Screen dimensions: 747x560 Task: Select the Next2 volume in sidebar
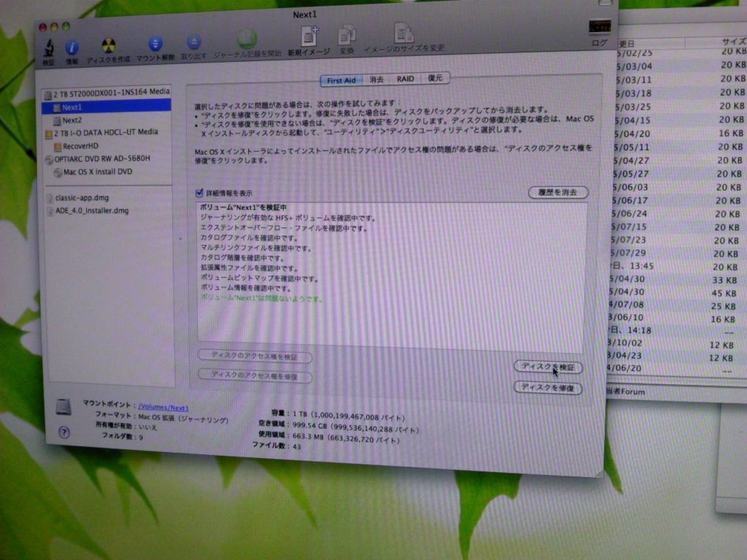pyautogui.click(x=72, y=120)
